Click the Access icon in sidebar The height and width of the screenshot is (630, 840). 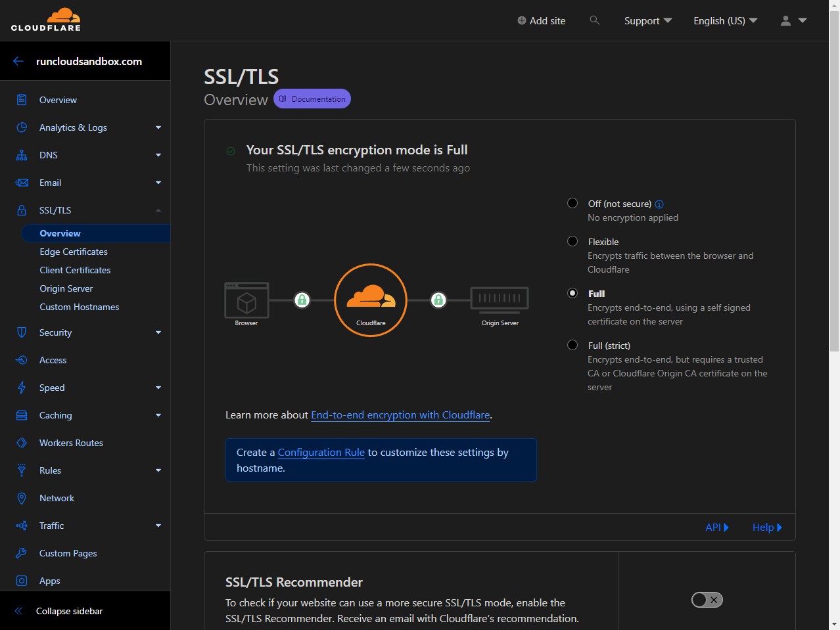(x=22, y=360)
